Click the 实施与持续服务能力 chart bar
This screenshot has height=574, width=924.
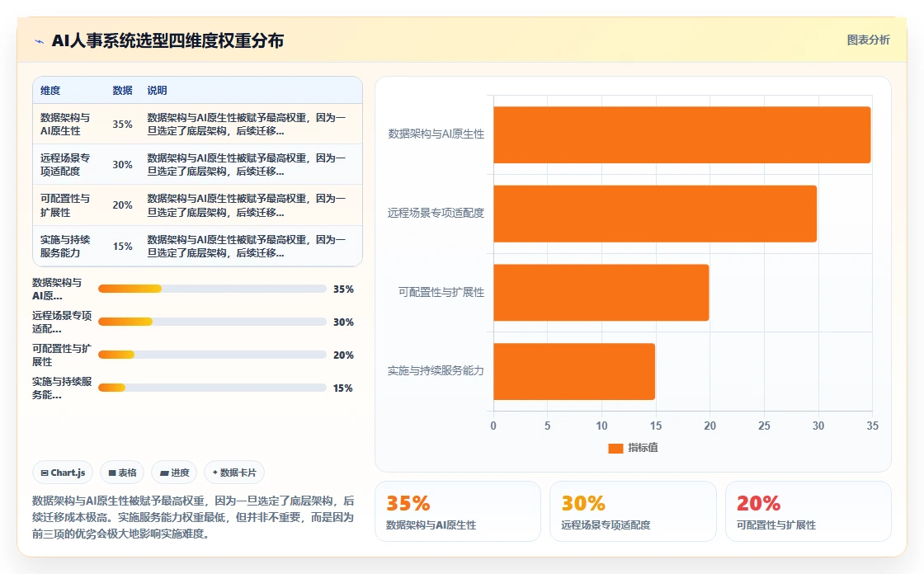tap(574, 372)
